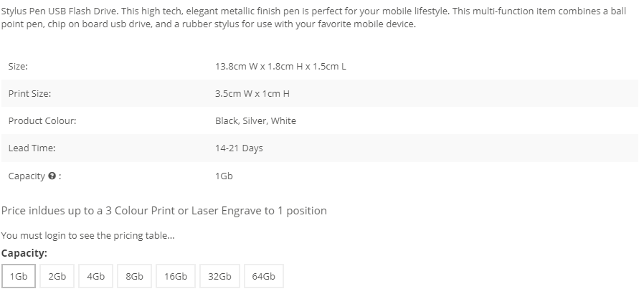The height and width of the screenshot is (304, 644).
Task: Click the Black, Silver, White colour value
Action: click(255, 120)
